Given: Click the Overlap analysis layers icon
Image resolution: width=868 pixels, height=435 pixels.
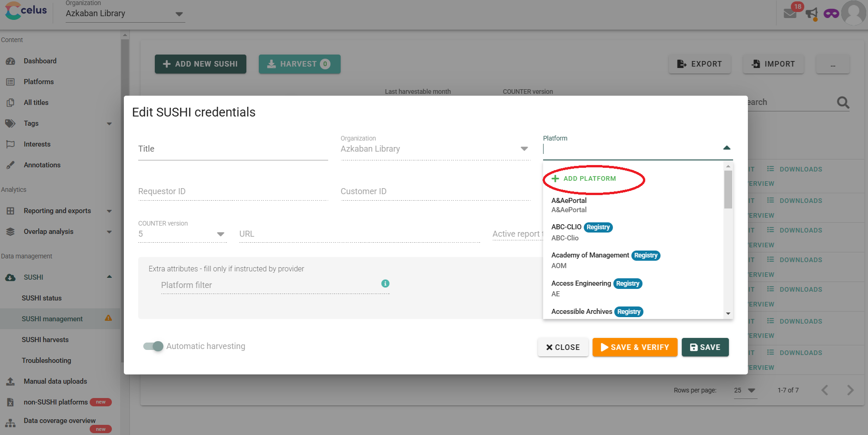Looking at the screenshot, I should 11,232.
